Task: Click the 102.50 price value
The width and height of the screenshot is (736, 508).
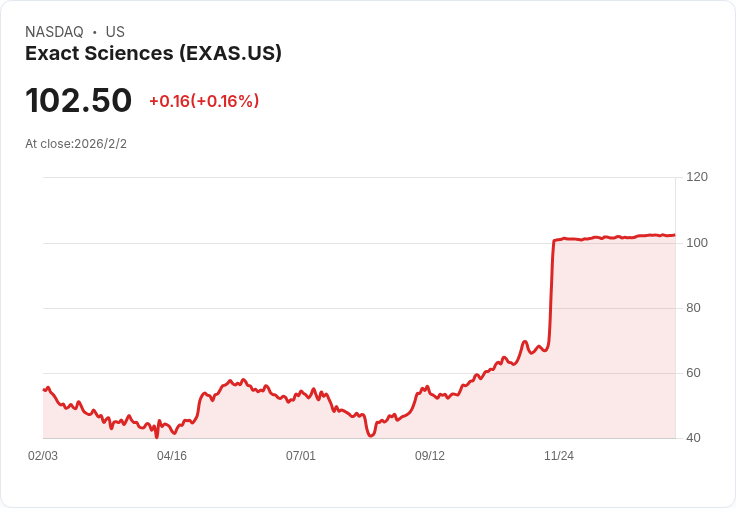Action: 78,100
